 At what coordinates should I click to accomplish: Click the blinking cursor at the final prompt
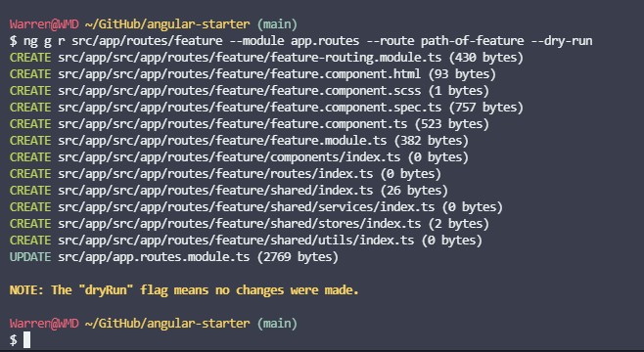click(26, 340)
